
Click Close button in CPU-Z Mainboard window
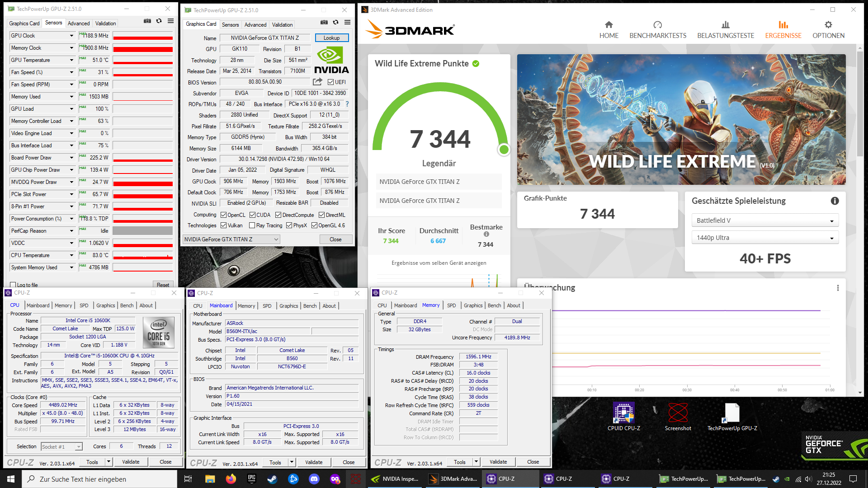349,462
